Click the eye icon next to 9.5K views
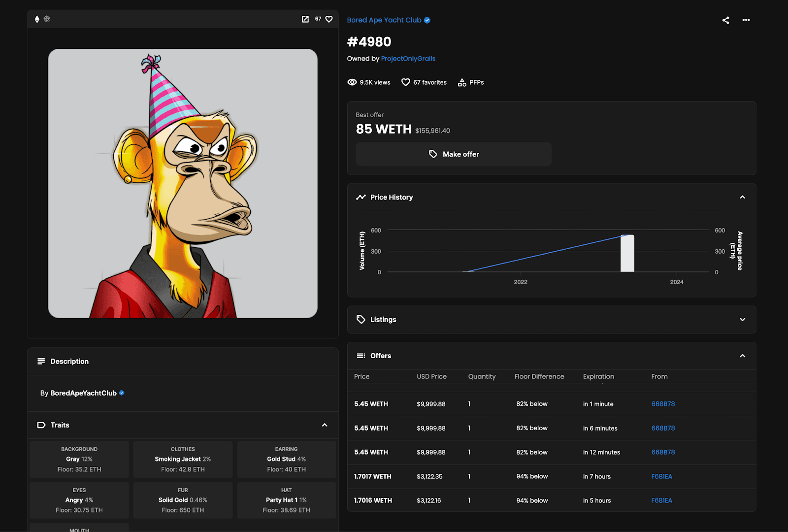Screen dimensions: 788x532 (352, 82)
